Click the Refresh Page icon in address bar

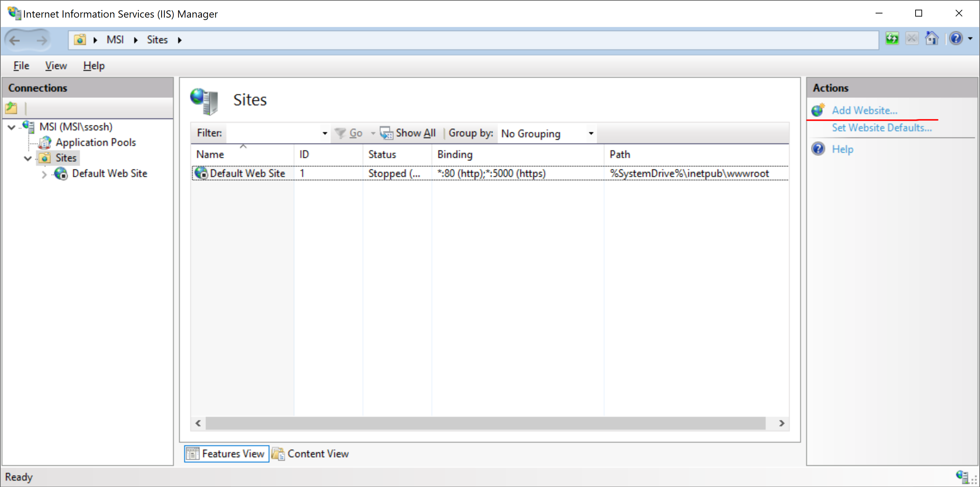892,39
